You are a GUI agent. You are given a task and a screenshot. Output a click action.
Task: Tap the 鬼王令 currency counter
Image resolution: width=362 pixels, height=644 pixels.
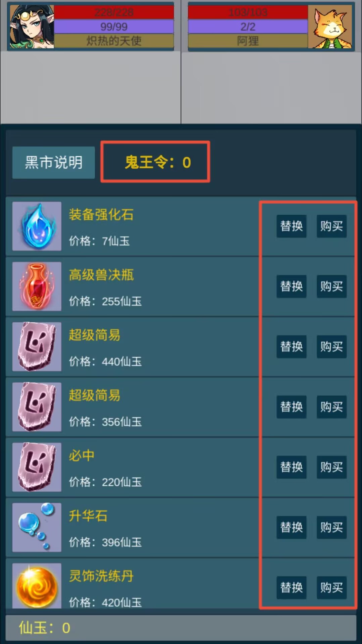[155, 162]
